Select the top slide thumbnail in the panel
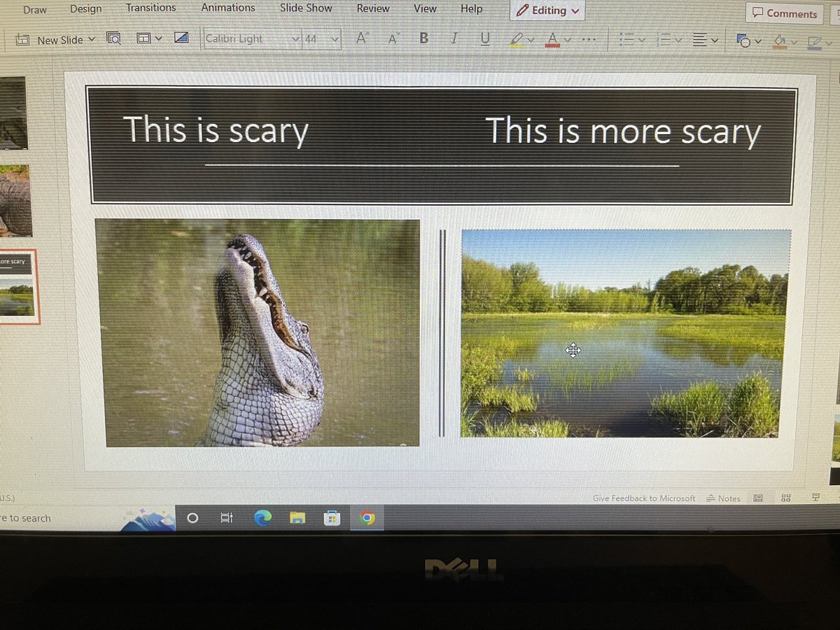The height and width of the screenshot is (630, 840). point(13,113)
